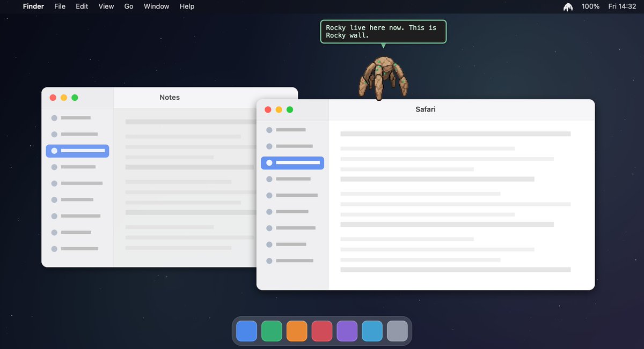644x349 pixels.
Task: Open the View menu
Action: tap(106, 6)
